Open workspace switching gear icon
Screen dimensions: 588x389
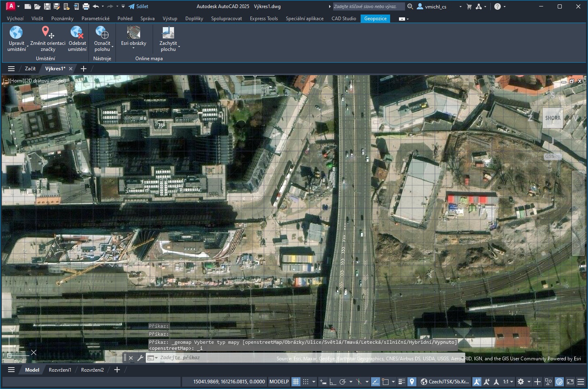[521, 382]
